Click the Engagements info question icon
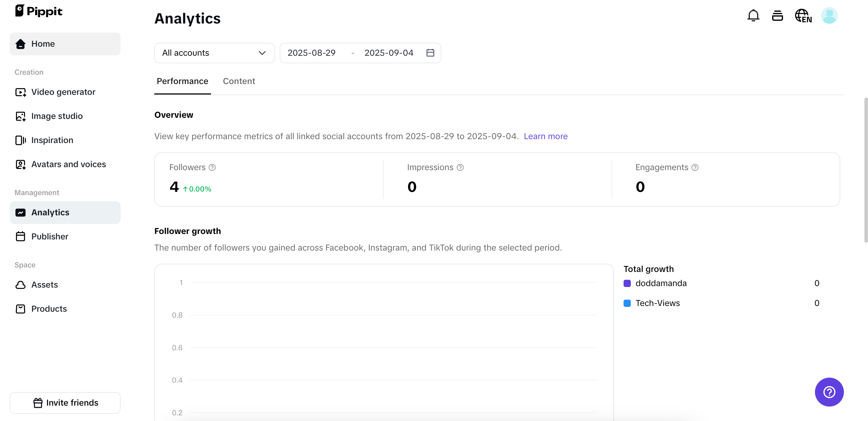Image resolution: width=868 pixels, height=421 pixels. pyautogui.click(x=695, y=167)
